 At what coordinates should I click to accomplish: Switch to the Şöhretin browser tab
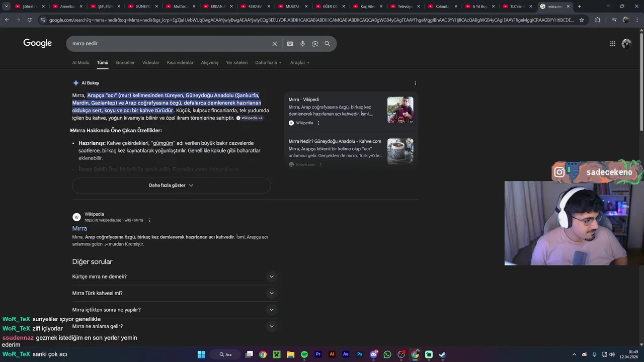pos(30,7)
